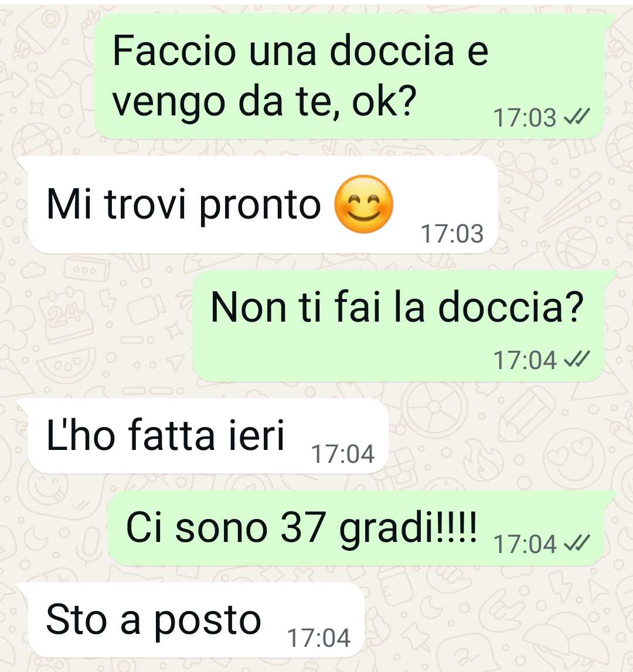Select the "Mi trovi pronto" message text

click(x=183, y=205)
